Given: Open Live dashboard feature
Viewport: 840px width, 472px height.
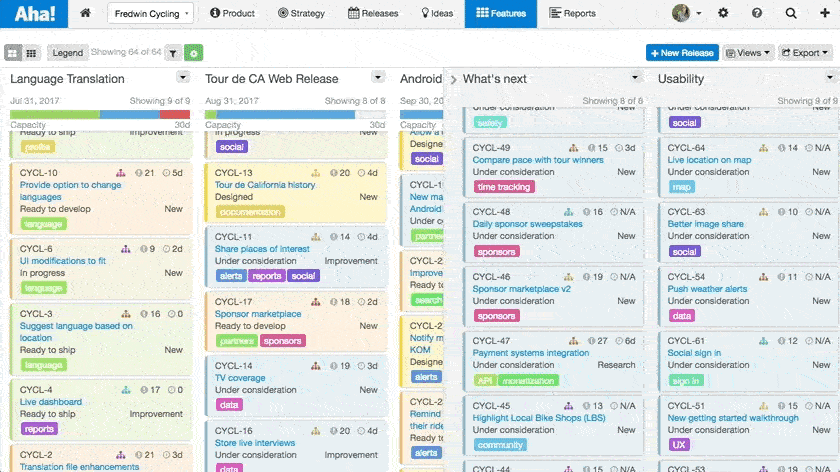Looking at the screenshot, I should point(51,402).
